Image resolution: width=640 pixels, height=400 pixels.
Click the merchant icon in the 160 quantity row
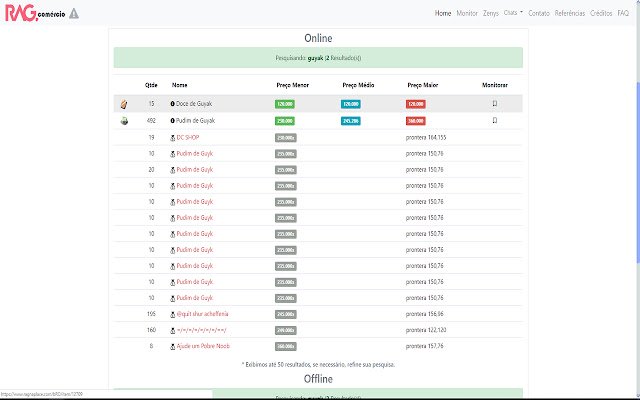(173, 331)
